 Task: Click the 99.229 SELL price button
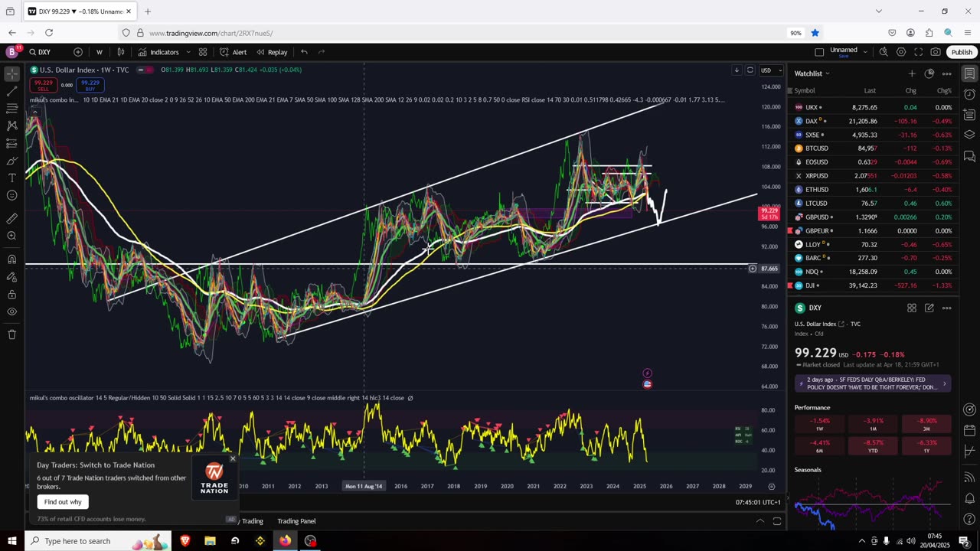pos(43,85)
